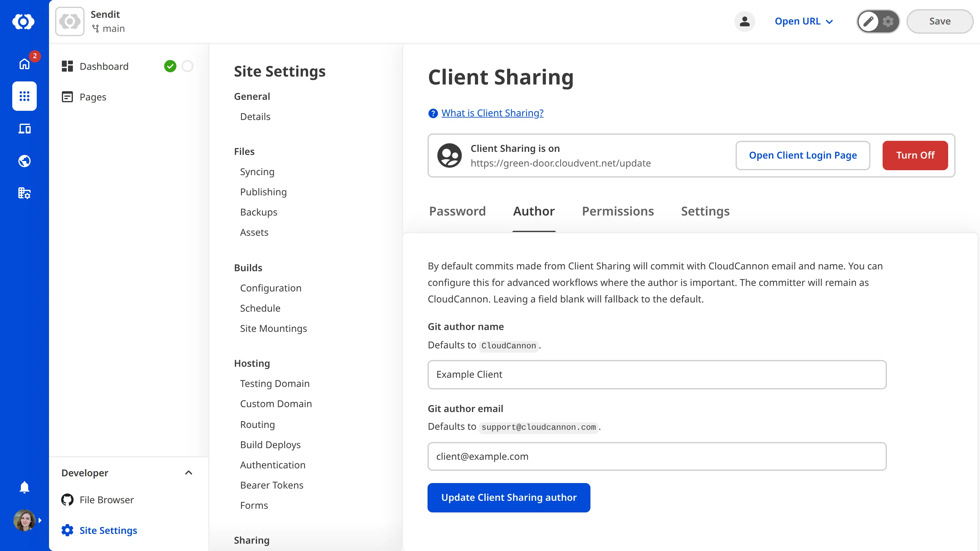The width and height of the screenshot is (980, 551).
Task: Switch to the Password tab
Action: (457, 212)
